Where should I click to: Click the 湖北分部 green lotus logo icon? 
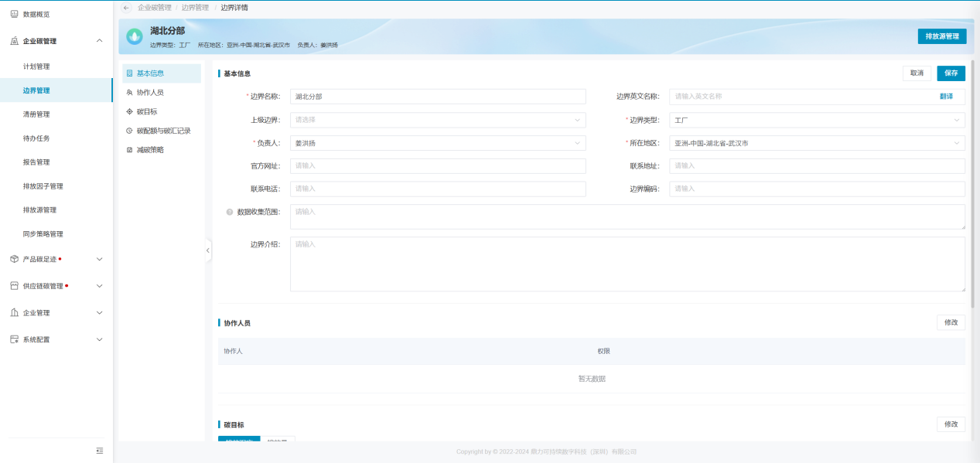pyautogui.click(x=135, y=36)
